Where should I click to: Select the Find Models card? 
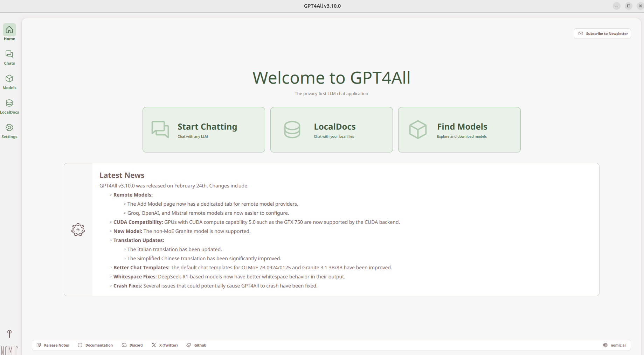pos(459,130)
